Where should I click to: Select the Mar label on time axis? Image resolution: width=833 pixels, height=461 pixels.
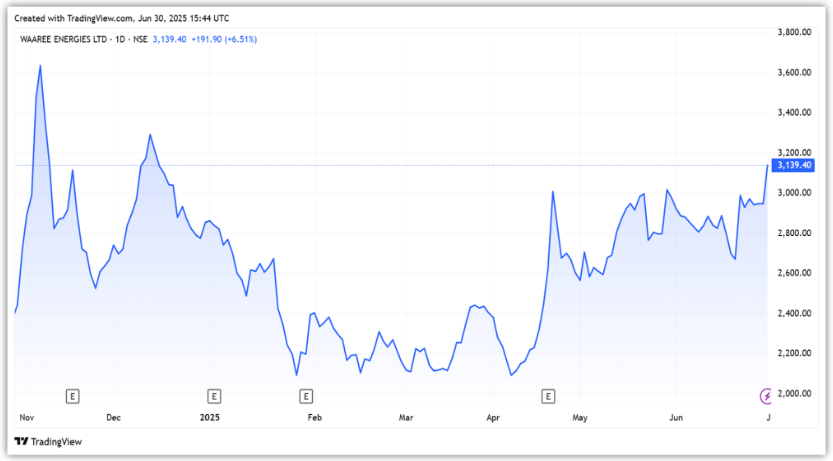[x=406, y=416]
